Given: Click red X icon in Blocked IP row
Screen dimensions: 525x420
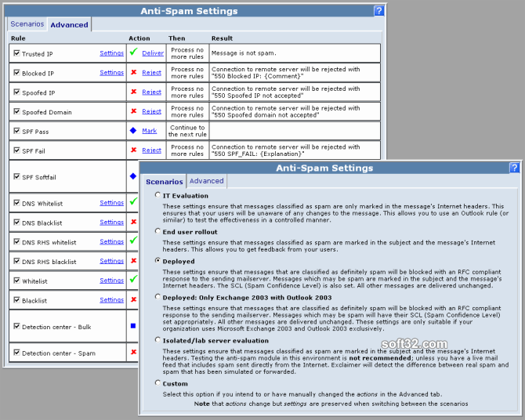Looking at the screenshot, I should pos(133,72).
